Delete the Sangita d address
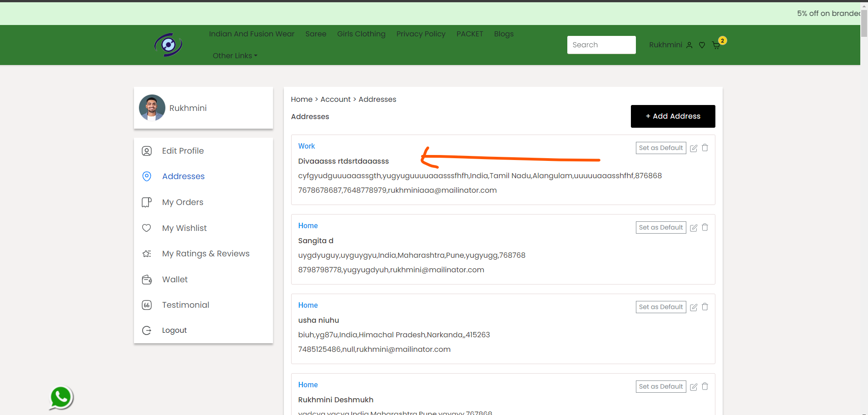This screenshot has width=868, height=415. (x=705, y=227)
